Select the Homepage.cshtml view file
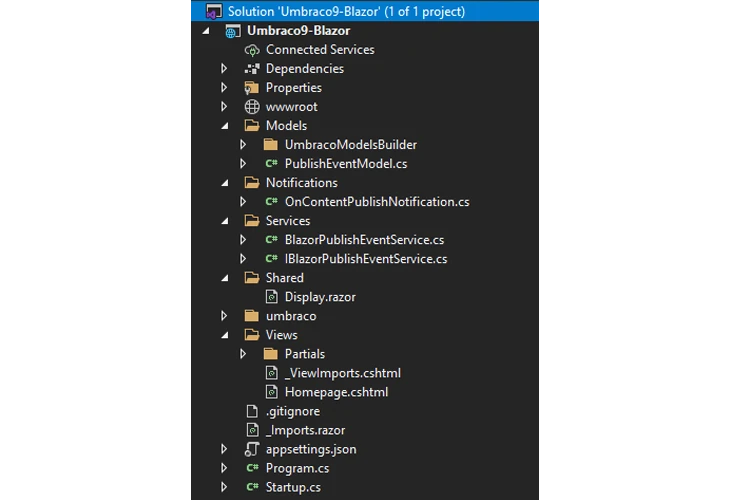Screen dimensions: 729x500 tap(336, 392)
